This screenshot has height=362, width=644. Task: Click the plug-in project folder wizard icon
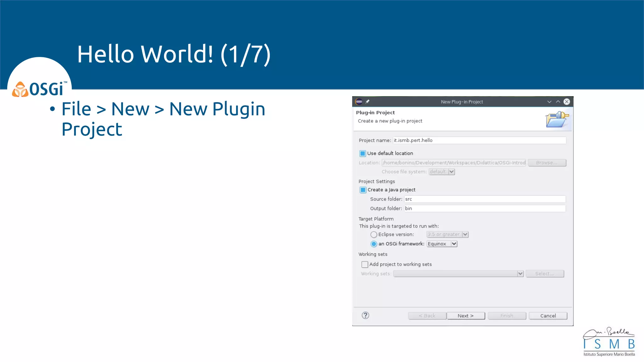tap(557, 119)
